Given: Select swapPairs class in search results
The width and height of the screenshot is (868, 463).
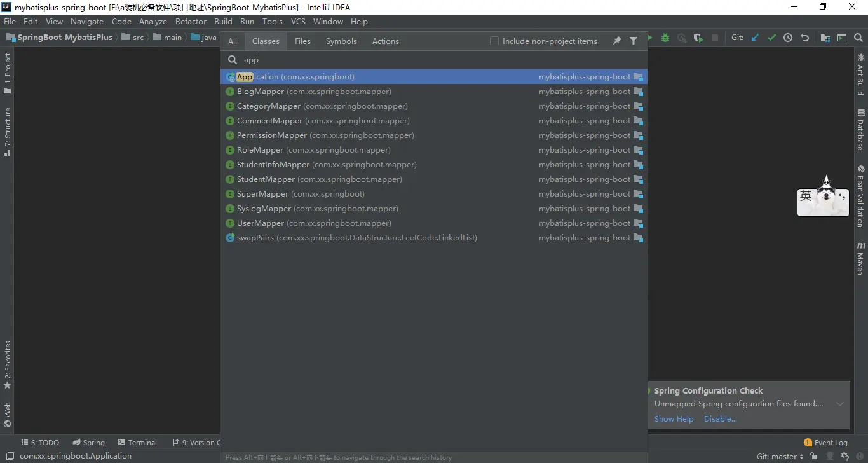Looking at the screenshot, I should [x=434, y=238].
